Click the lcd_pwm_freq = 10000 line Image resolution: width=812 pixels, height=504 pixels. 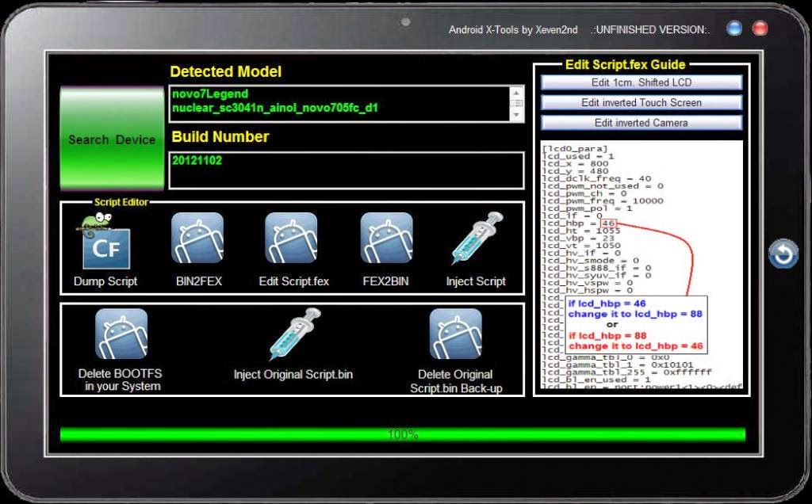click(x=603, y=200)
